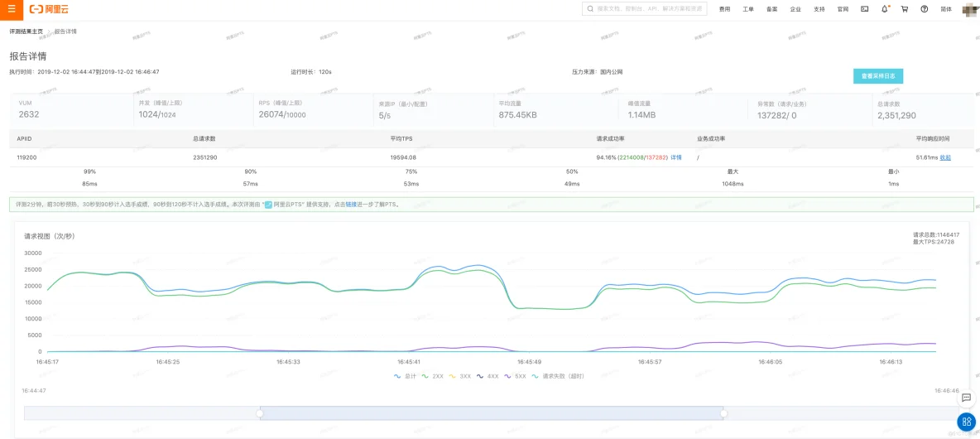Open the 支持 menu
Screen dimensions: 980x439
click(x=819, y=9)
